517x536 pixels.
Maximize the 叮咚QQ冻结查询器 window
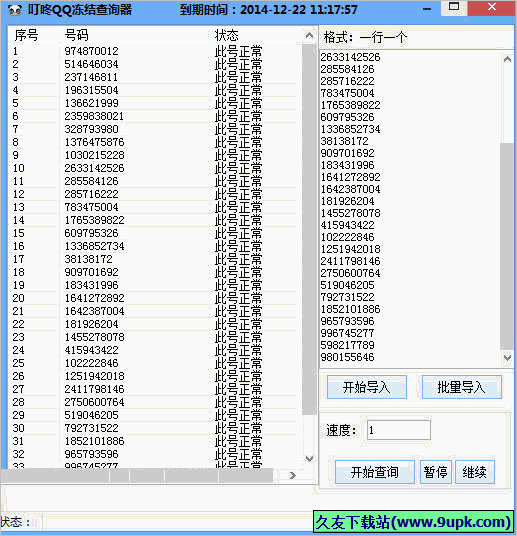pos(454,8)
